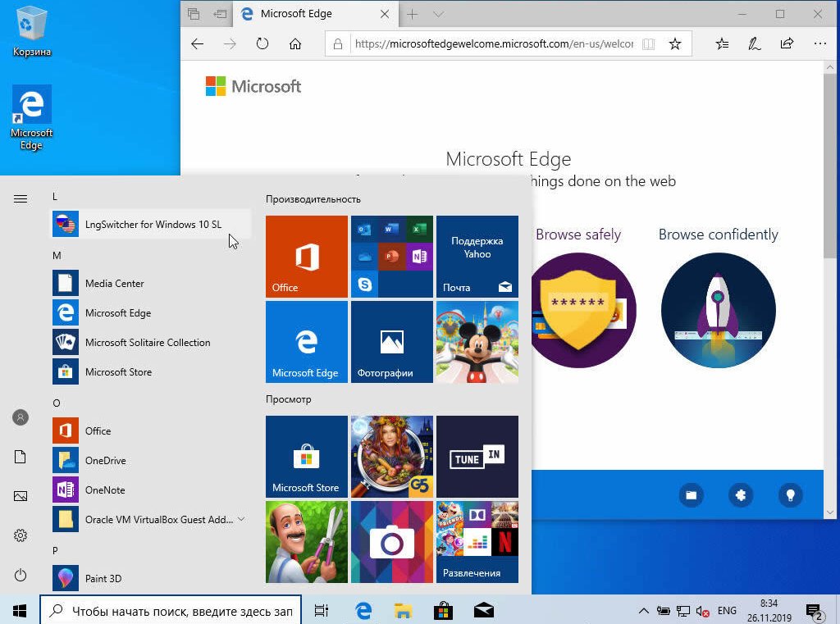
Task: Open the G5 hidden object game tile
Action: (x=391, y=457)
